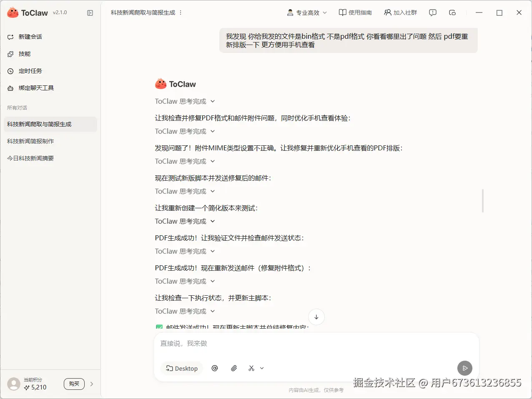Click the ToClaw avatar in assistant reply
Viewport: 532px width, 399px height.
(161, 84)
